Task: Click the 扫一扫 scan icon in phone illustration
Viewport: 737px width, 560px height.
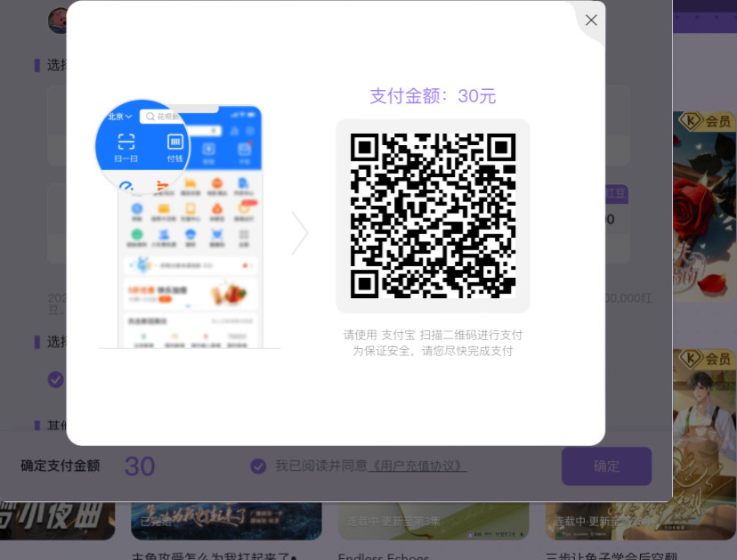Action: coord(126,148)
